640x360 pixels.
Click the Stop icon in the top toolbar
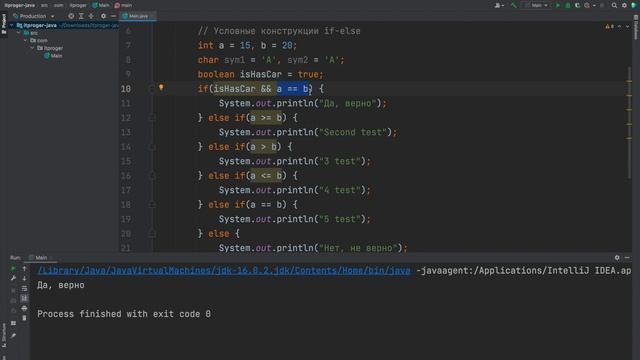click(x=602, y=5)
